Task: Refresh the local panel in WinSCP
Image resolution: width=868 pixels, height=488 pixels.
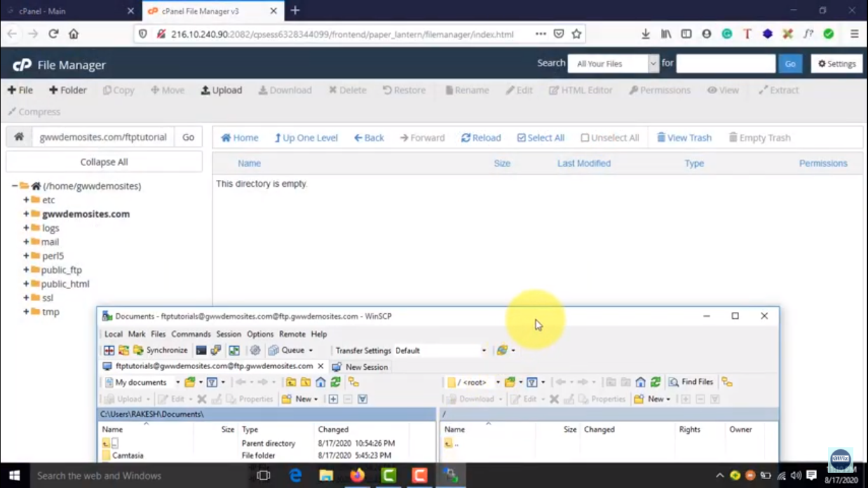Action: pyautogui.click(x=336, y=383)
